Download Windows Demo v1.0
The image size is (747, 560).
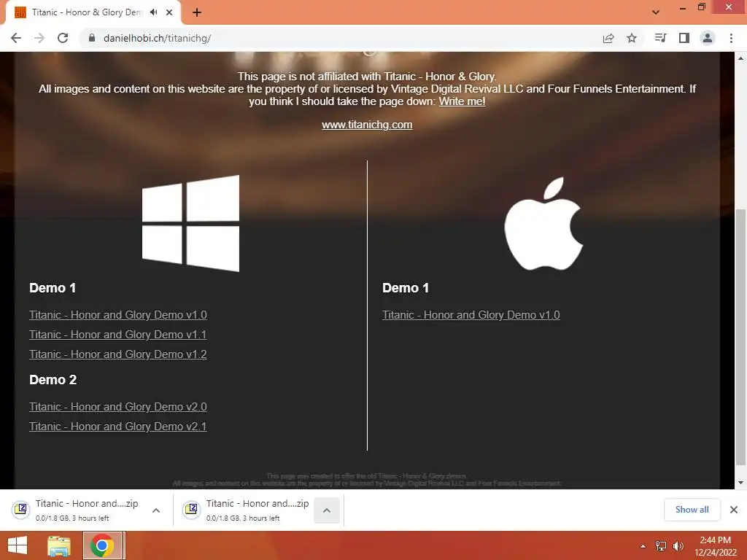pyautogui.click(x=117, y=315)
